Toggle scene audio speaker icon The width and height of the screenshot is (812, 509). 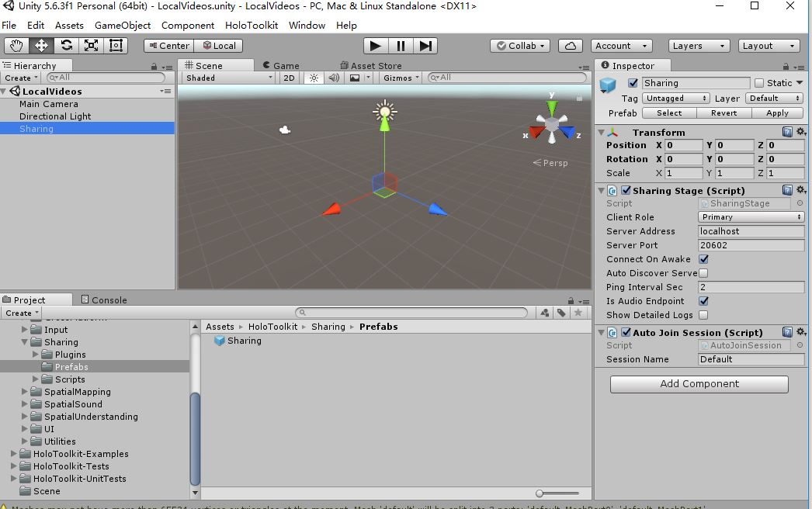[x=334, y=78]
